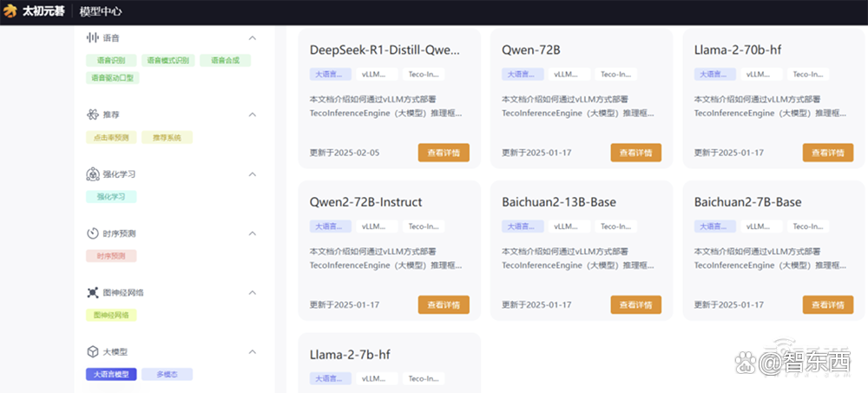868x393 pixels.
Task: Open the Qwen2-72B-Instruct card title
Action: coord(366,202)
